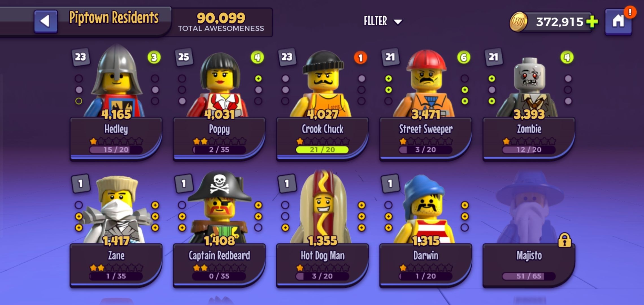644x305 pixels.
Task: Select Hedley's yellow-ringed empty upgrade slot
Action: coord(79,101)
